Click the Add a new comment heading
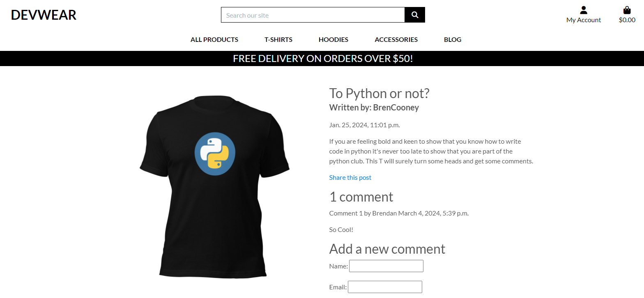 pyautogui.click(x=387, y=249)
